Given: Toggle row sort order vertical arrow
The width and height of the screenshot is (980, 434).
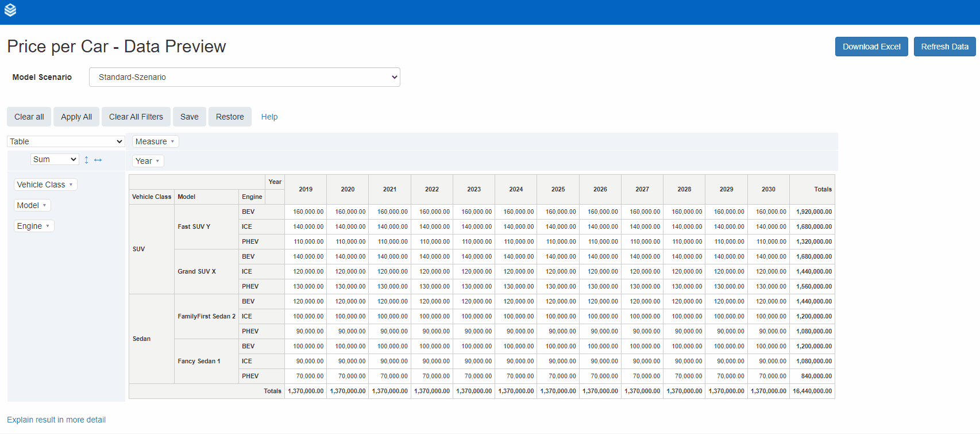Looking at the screenshot, I should click(86, 160).
